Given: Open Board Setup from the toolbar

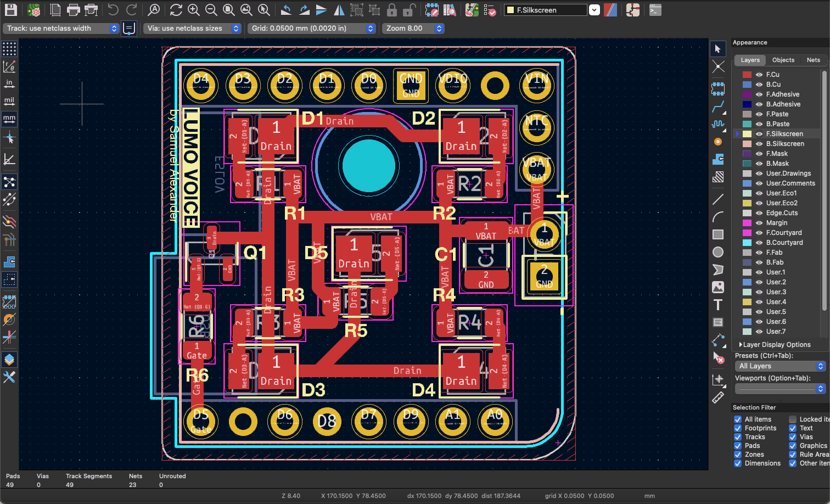Looking at the screenshot, I should 34,10.
